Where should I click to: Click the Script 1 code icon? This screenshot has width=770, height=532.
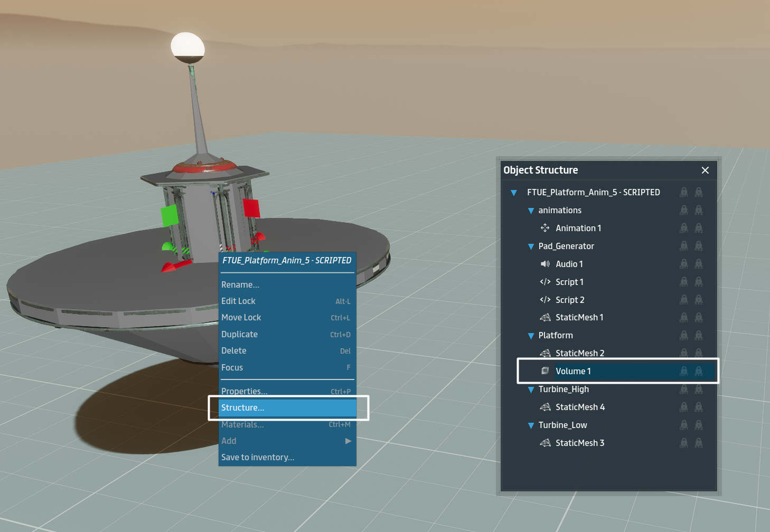pyautogui.click(x=545, y=282)
